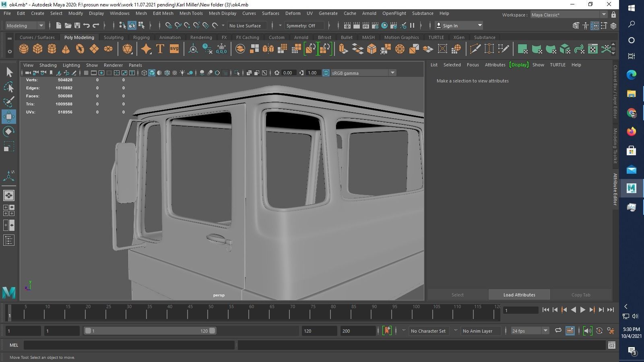
Task: Choose the Lasso selection tool
Action: click(9, 87)
